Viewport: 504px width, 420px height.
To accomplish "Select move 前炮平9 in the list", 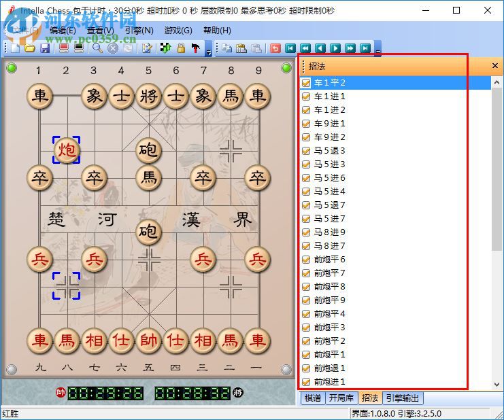I will click(329, 300).
